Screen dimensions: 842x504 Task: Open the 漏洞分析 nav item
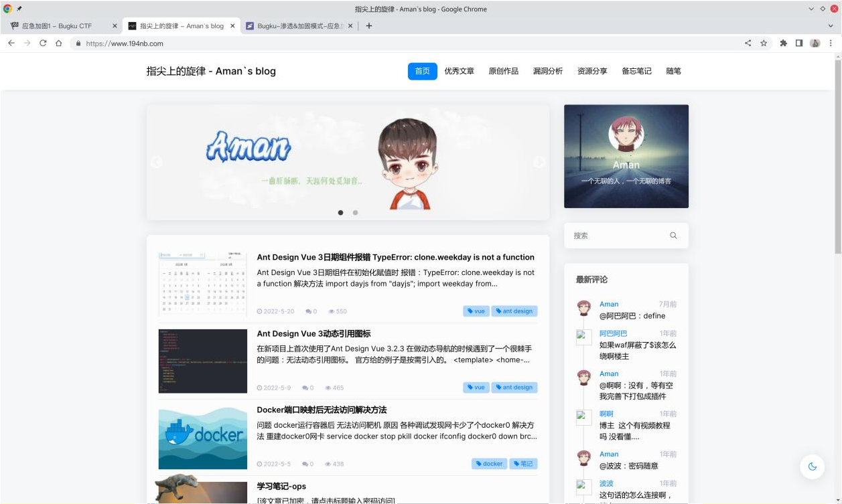[547, 71]
